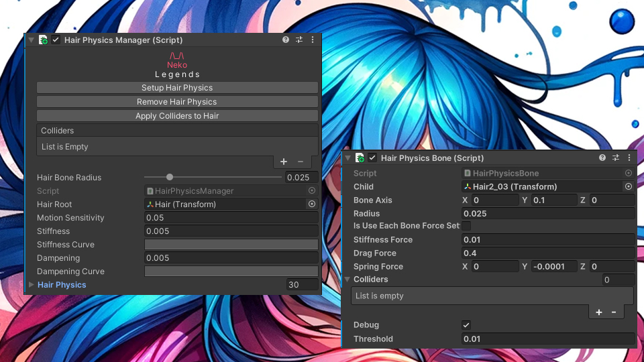The image size is (644, 362).
Task: Open presets for Hair Physics Bone component
Action: tap(616, 158)
